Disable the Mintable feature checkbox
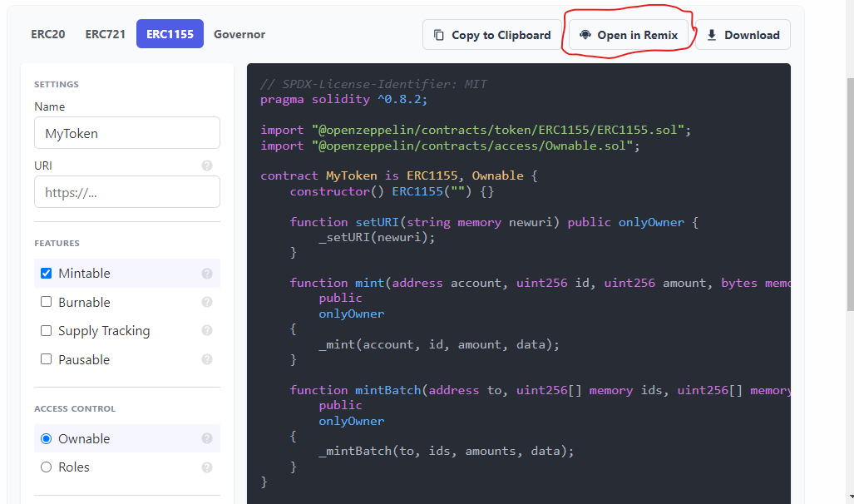854x504 pixels. (46, 273)
